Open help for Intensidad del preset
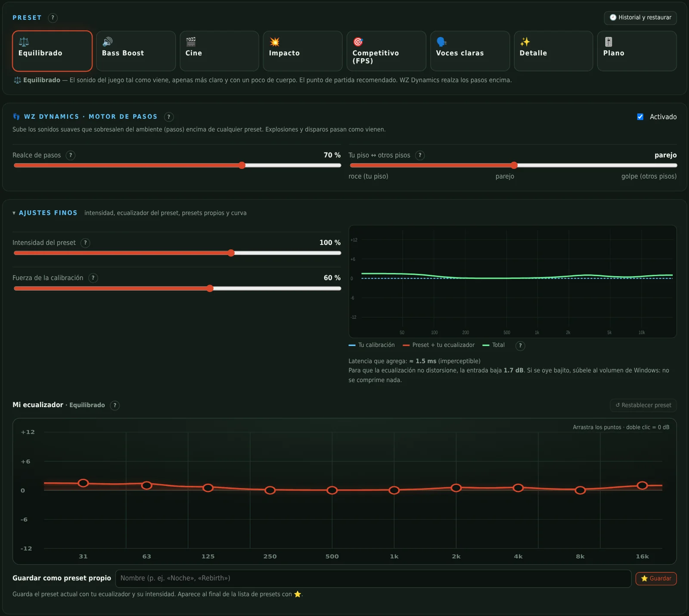The height and width of the screenshot is (616, 689). 85,243
